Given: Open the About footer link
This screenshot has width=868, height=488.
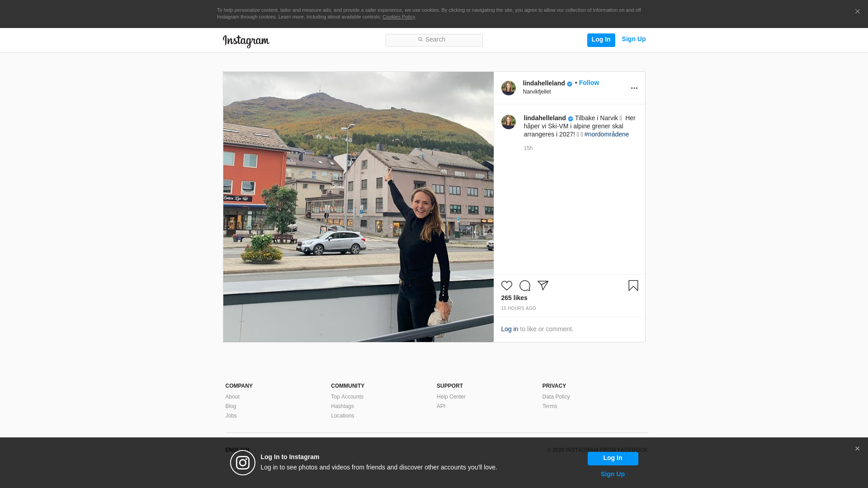Looking at the screenshot, I should tap(232, 397).
